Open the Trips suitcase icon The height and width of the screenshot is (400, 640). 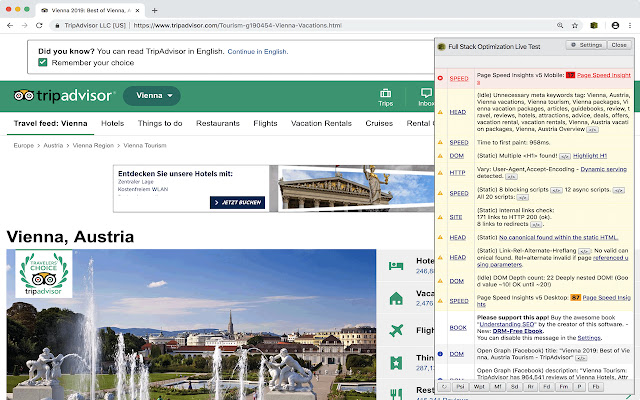(385, 93)
